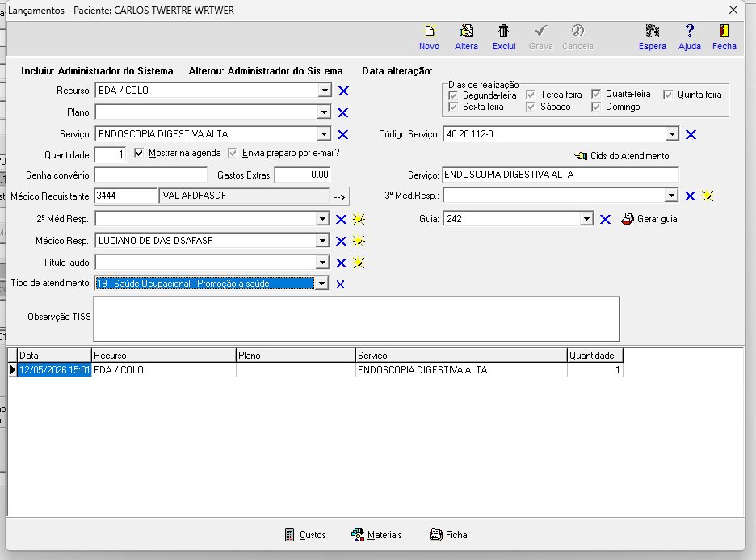Viewport: 756px width, 560px height.
Task: Clear Código Serviço with blue X
Action: pyautogui.click(x=691, y=135)
